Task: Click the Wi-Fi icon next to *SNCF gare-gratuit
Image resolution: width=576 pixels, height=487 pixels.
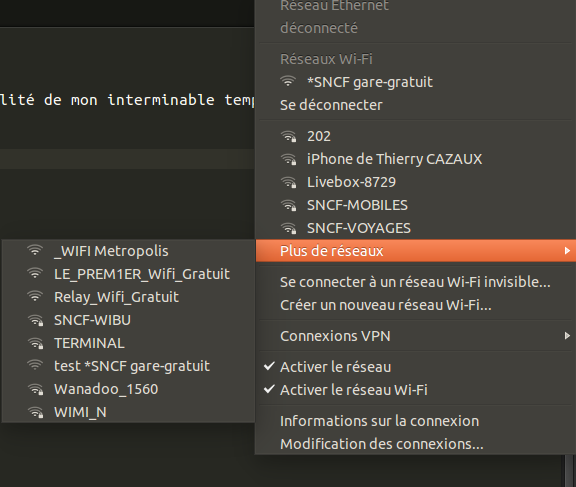Action: pos(288,81)
